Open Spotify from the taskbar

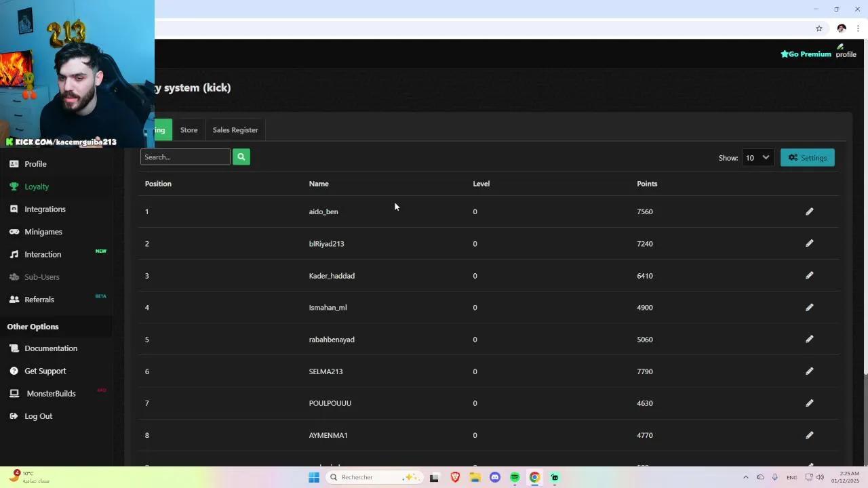[x=515, y=477]
